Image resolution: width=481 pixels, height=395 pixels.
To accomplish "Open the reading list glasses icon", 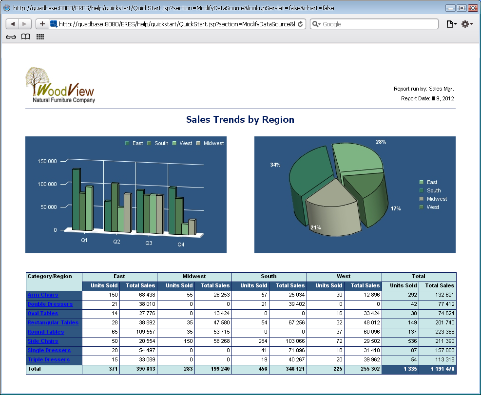I will (x=11, y=37).
